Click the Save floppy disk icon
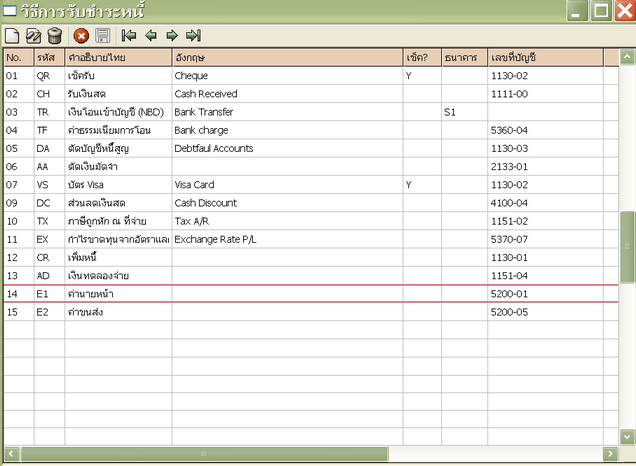Screen dimensions: 636x466 [x=102, y=36]
